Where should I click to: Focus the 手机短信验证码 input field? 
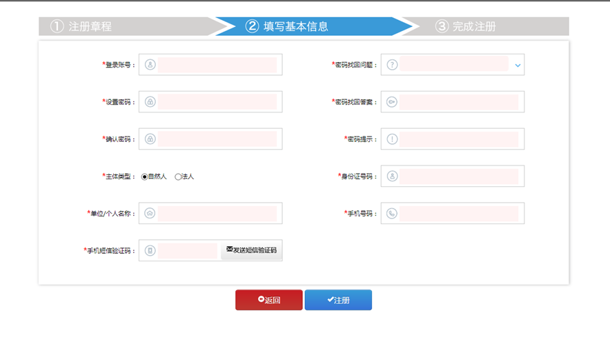pyautogui.click(x=187, y=251)
